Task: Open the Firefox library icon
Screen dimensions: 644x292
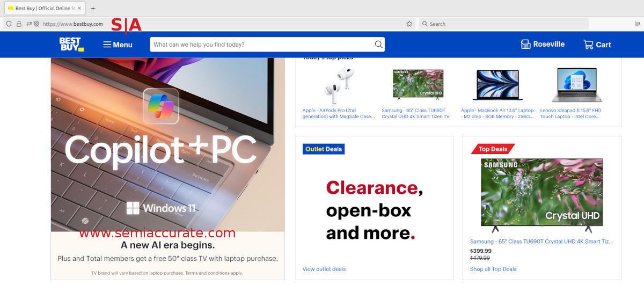Action: [x=638, y=24]
